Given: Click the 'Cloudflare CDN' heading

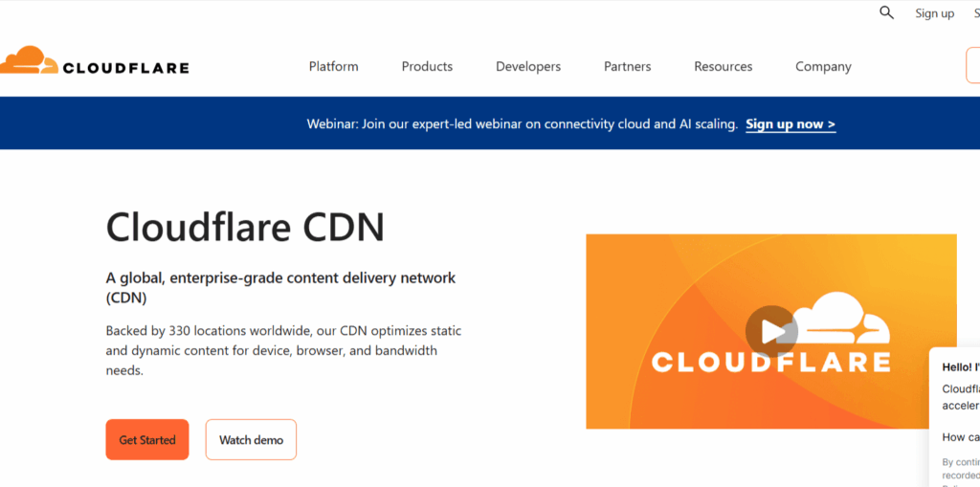Looking at the screenshot, I should coord(245,227).
